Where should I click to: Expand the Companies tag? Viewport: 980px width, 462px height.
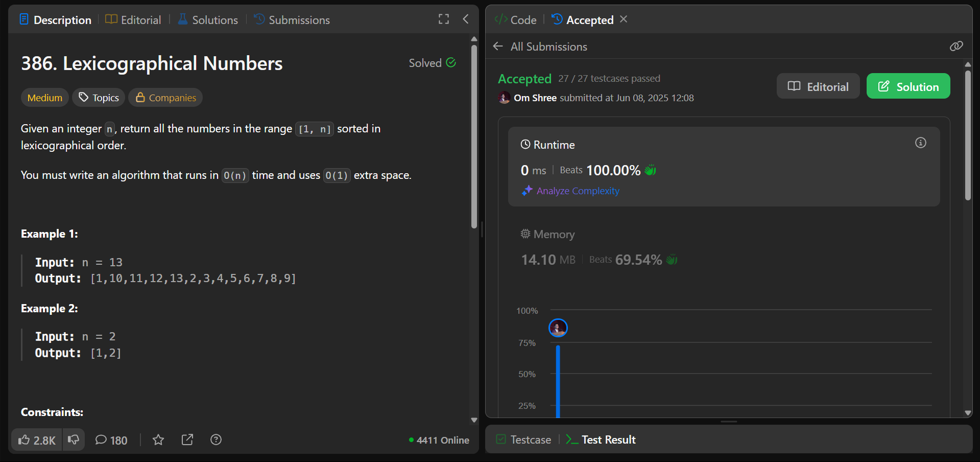click(165, 98)
